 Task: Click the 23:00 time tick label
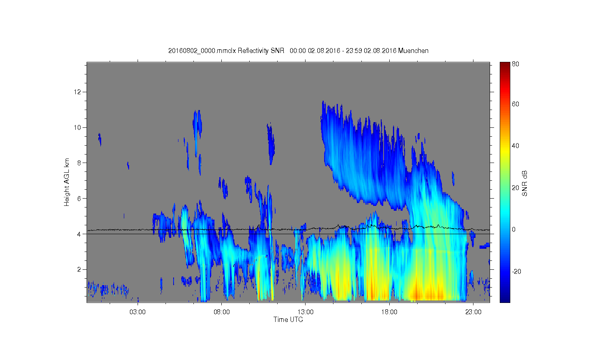pos(473,312)
